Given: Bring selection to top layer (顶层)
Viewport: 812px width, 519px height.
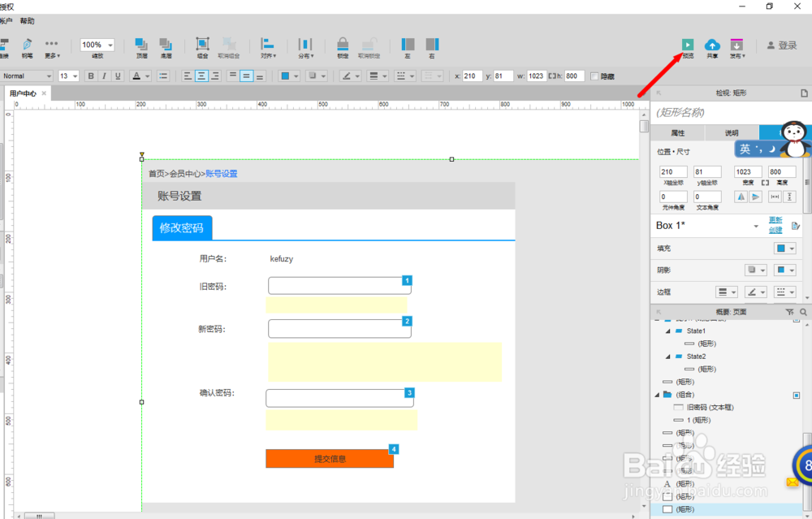Looking at the screenshot, I should 140,44.
